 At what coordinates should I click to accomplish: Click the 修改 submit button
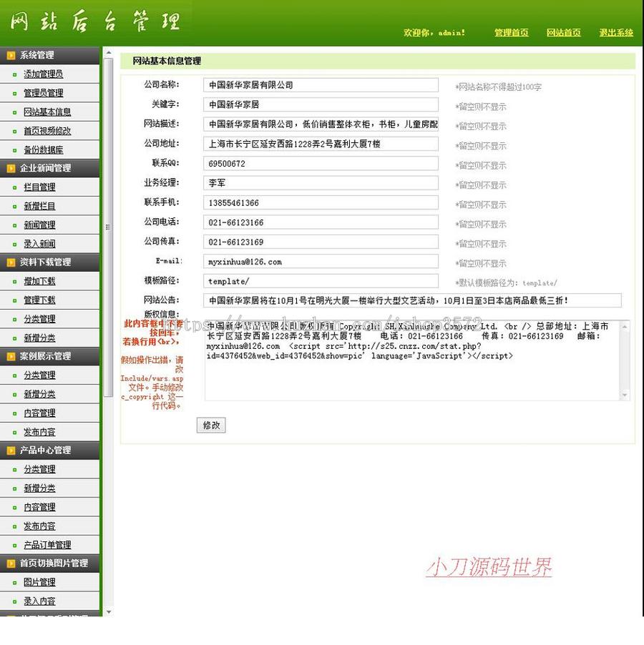click(211, 425)
